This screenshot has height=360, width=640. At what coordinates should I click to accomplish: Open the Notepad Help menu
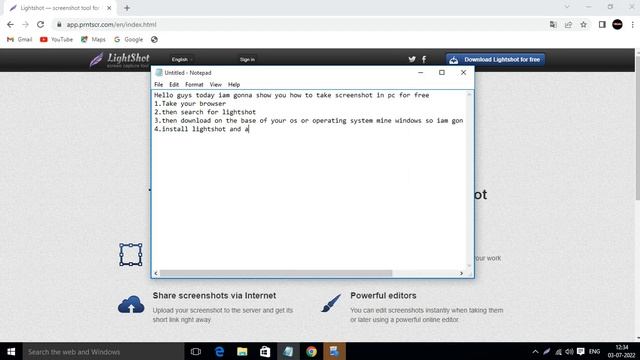point(234,84)
